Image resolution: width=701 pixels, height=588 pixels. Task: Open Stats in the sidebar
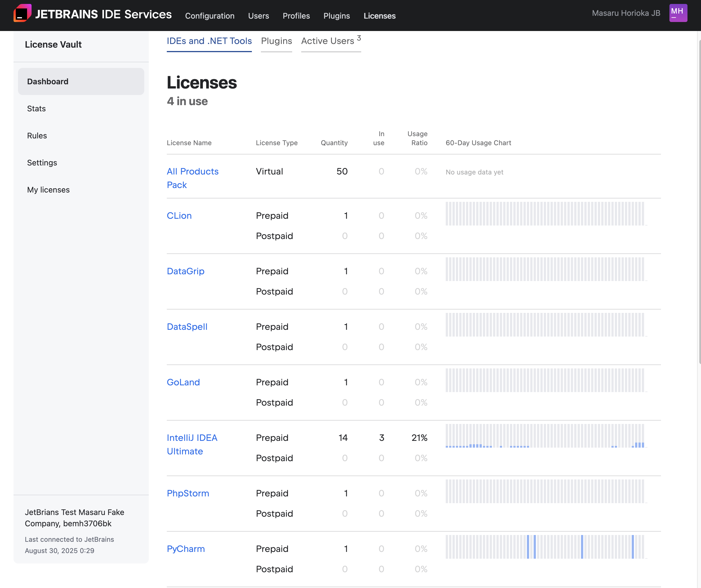point(36,109)
